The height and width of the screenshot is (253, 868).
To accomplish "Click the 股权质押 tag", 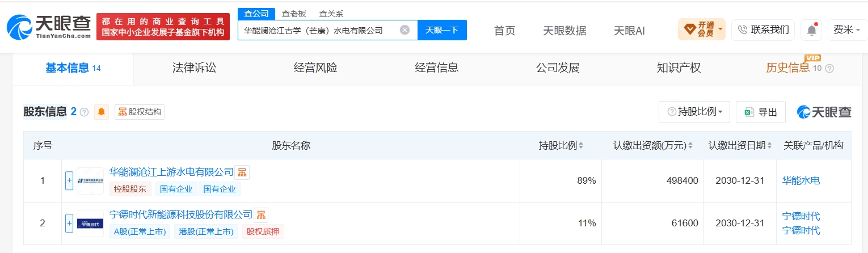I will tap(263, 231).
